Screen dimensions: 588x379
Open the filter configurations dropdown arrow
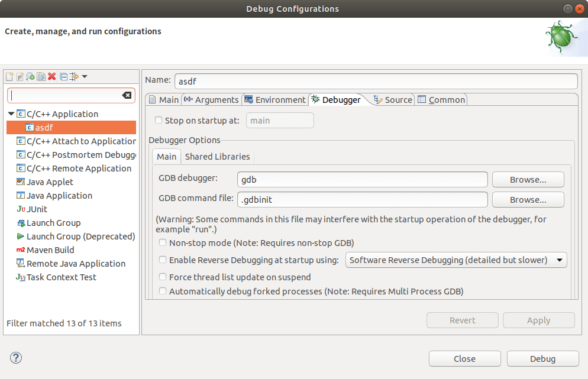85,77
